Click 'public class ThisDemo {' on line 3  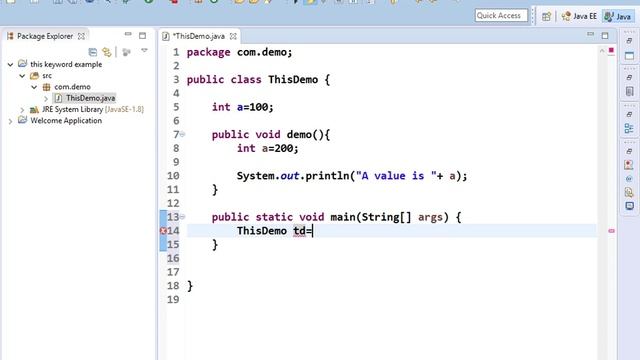pyautogui.click(x=258, y=80)
